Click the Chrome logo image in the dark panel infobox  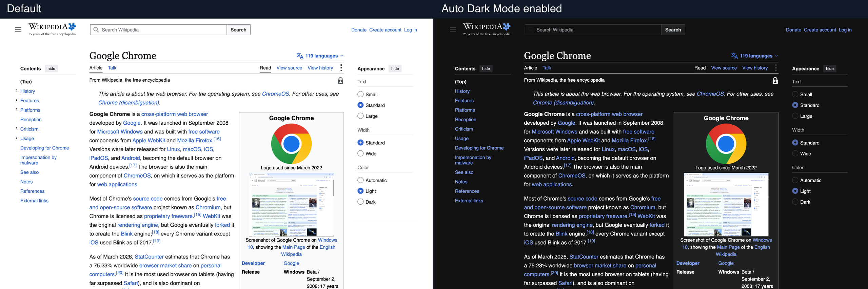726,144
